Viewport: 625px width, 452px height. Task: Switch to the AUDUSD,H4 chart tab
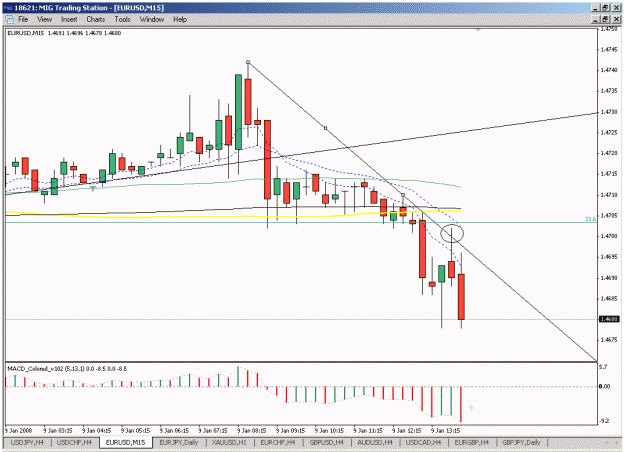(x=375, y=442)
